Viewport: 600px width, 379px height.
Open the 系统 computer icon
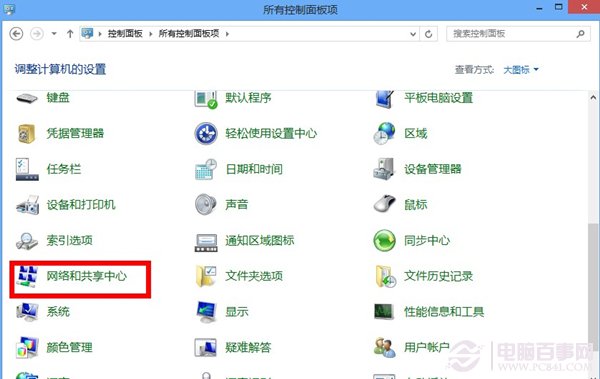(x=27, y=312)
